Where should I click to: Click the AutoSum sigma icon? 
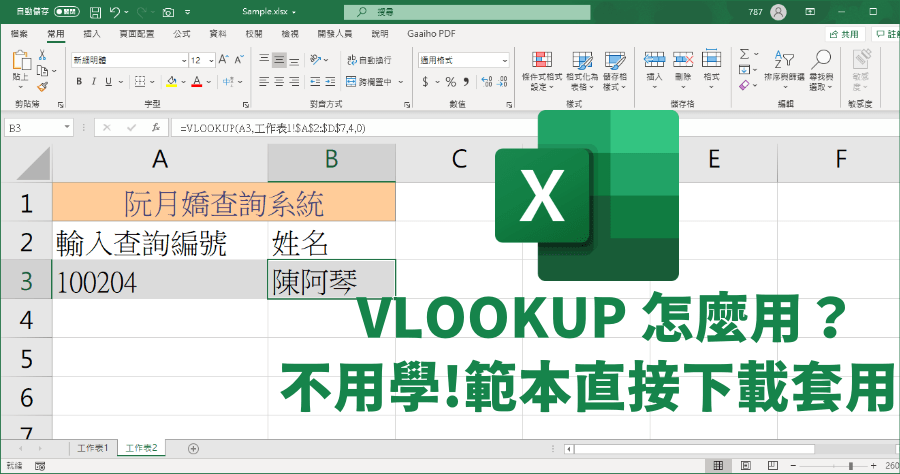point(744,54)
